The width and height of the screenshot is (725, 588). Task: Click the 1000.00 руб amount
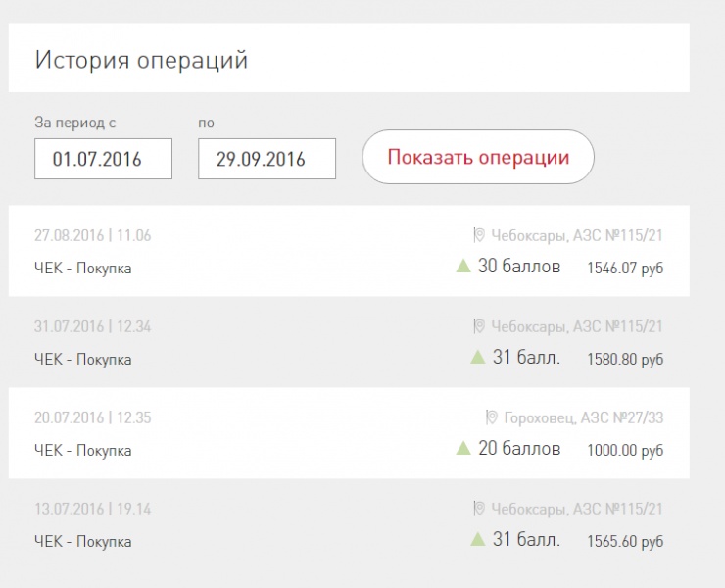(x=624, y=451)
